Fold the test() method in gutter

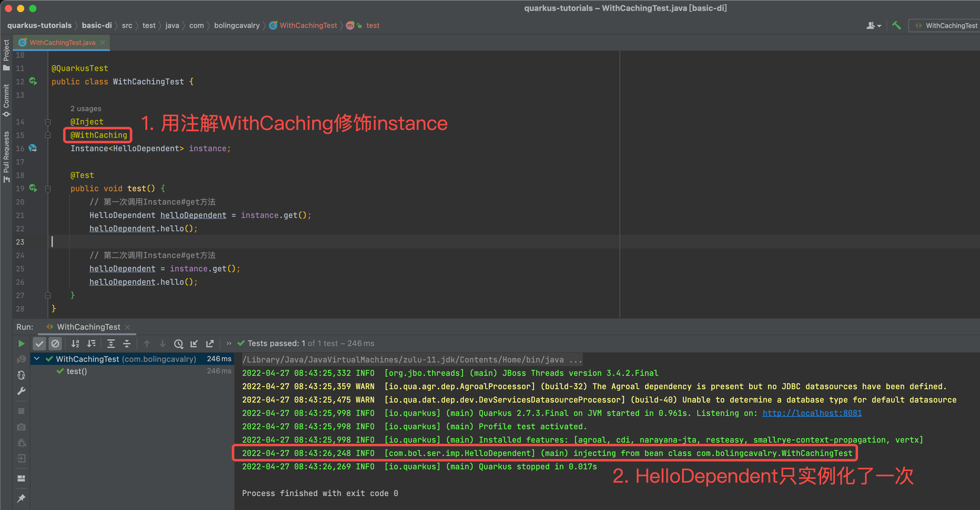pyautogui.click(x=48, y=189)
